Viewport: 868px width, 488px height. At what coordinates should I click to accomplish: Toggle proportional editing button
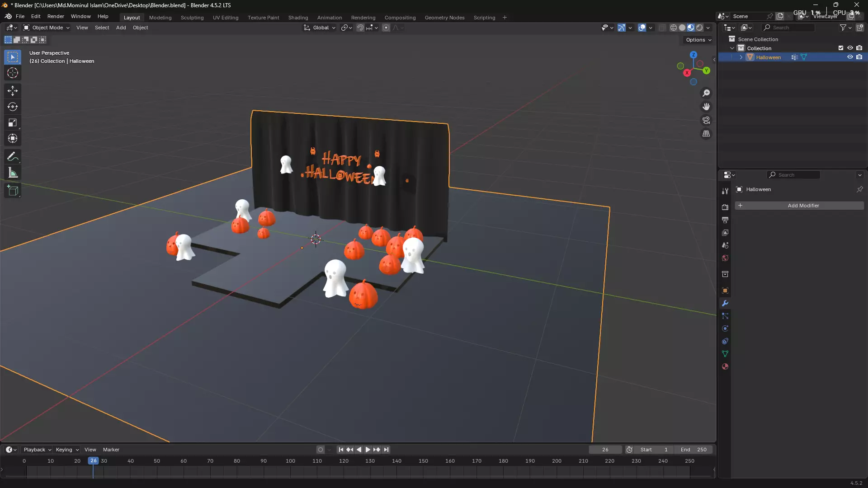386,28
